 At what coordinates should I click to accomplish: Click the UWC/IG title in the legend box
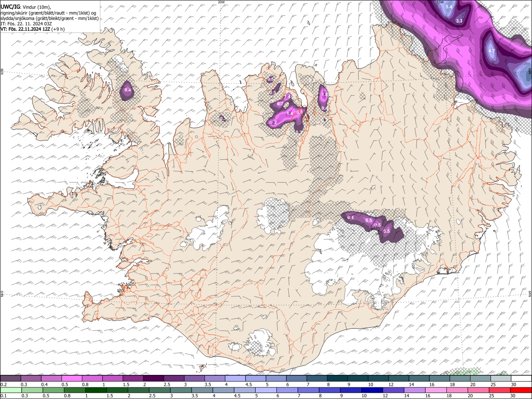(x=10, y=7)
